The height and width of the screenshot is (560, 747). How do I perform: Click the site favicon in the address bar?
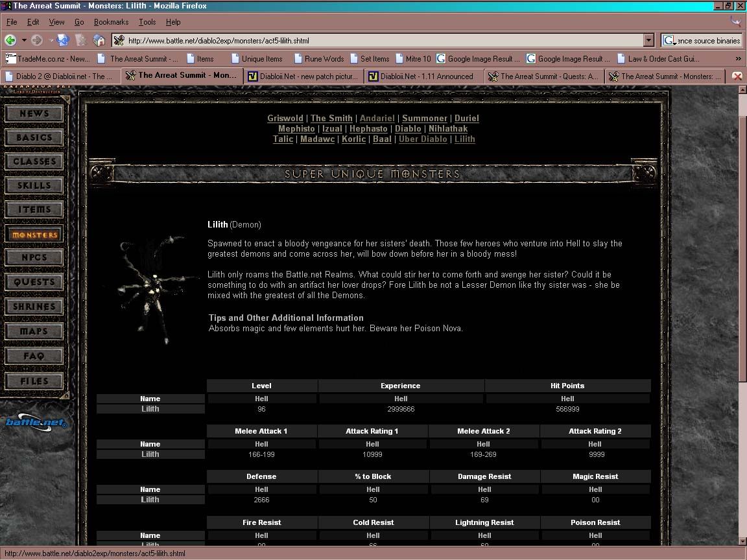coord(119,40)
